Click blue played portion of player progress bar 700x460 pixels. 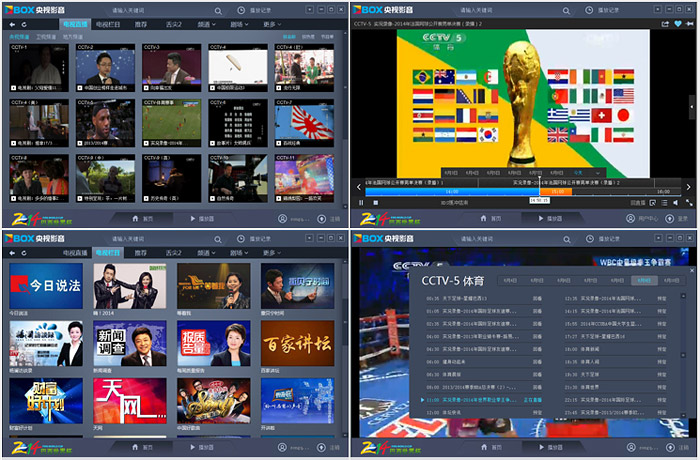click(452, 192)
